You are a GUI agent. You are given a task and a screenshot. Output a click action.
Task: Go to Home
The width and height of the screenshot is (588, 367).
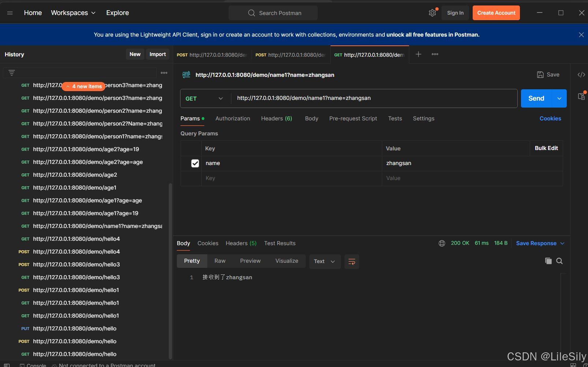(33, 13)
